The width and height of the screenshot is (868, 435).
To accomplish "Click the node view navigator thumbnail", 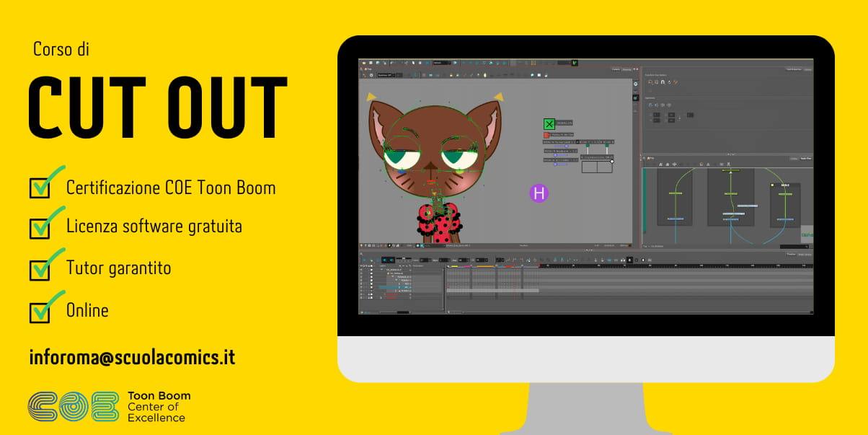I will (x=807, y=234).
